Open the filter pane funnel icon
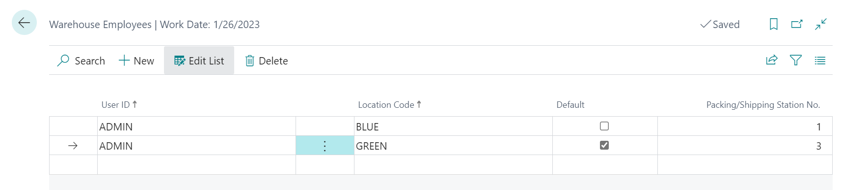 point(796,60)
